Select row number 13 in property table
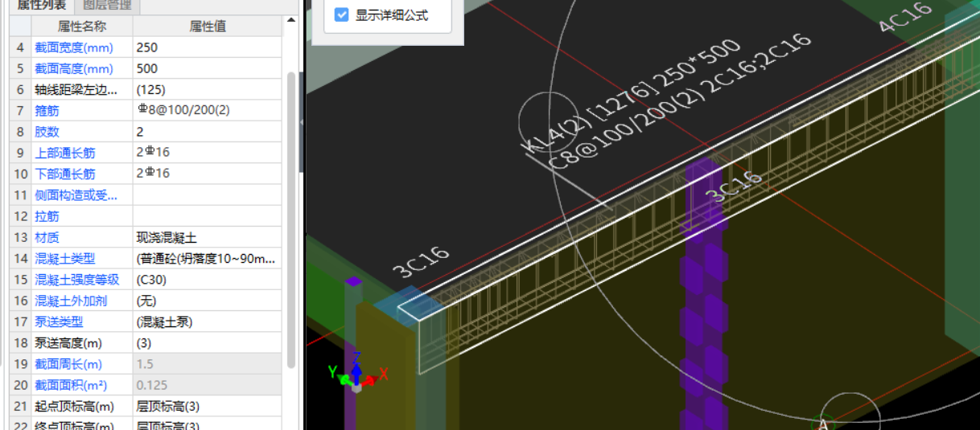This screenshot has height=430, width=980. coord(20,238)
